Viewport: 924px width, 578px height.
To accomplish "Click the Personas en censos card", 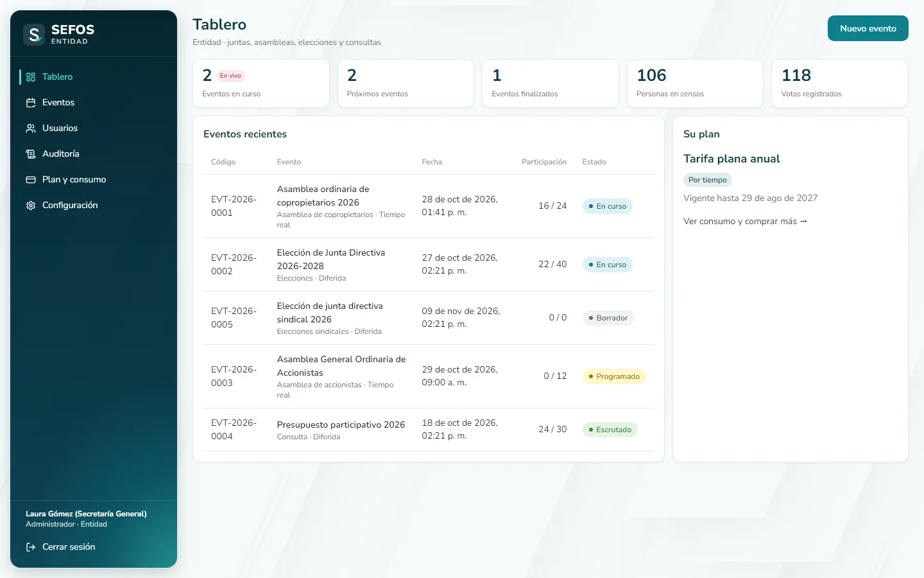I will click(695, 83).
